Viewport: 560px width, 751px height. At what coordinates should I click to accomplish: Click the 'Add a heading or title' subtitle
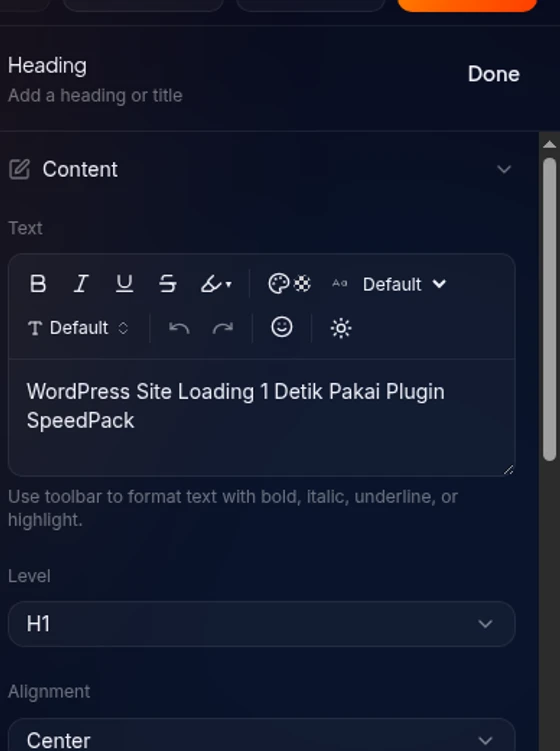(x=95, y=96)
